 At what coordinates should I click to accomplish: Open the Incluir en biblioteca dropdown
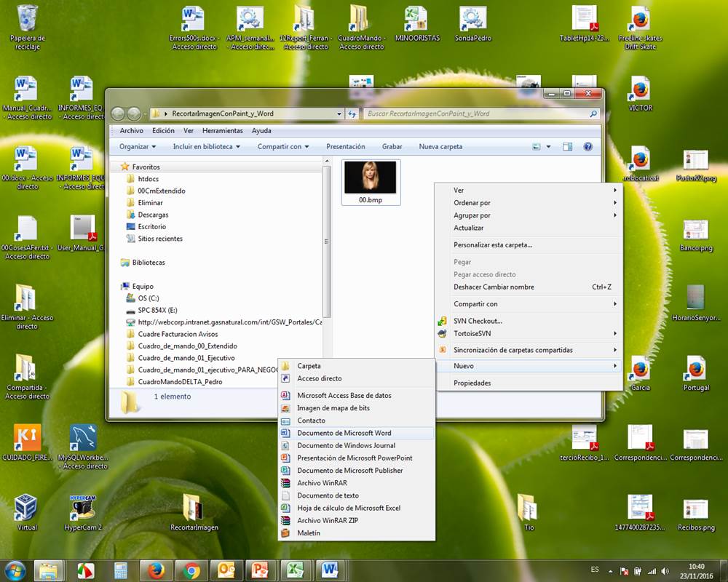pos(207,146)
